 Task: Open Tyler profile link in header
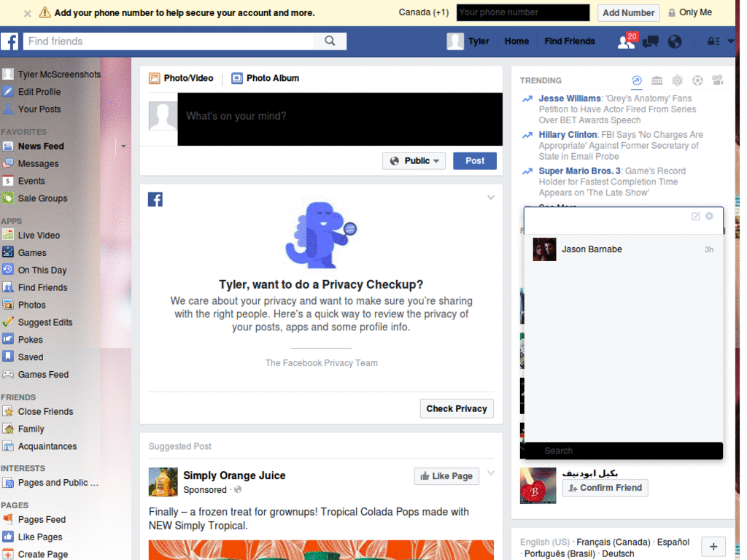(x=468, y=42)
